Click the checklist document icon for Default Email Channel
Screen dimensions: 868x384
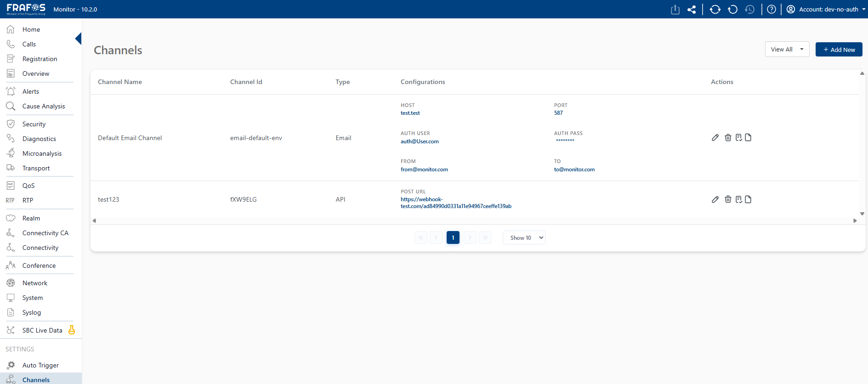tap(738, 138)
